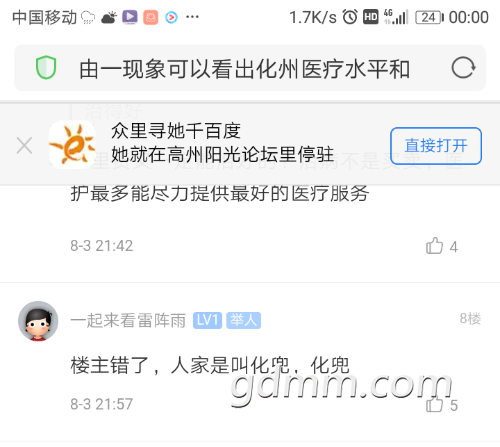The width and height of the screenshot is (500, 447).
Task: Tap the purple video app notification icon
Action: (130, 17)
